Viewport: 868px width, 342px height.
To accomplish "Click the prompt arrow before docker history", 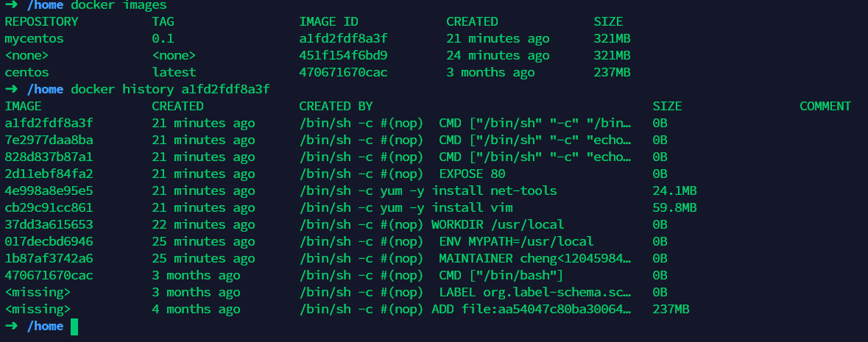I will 11,89.
